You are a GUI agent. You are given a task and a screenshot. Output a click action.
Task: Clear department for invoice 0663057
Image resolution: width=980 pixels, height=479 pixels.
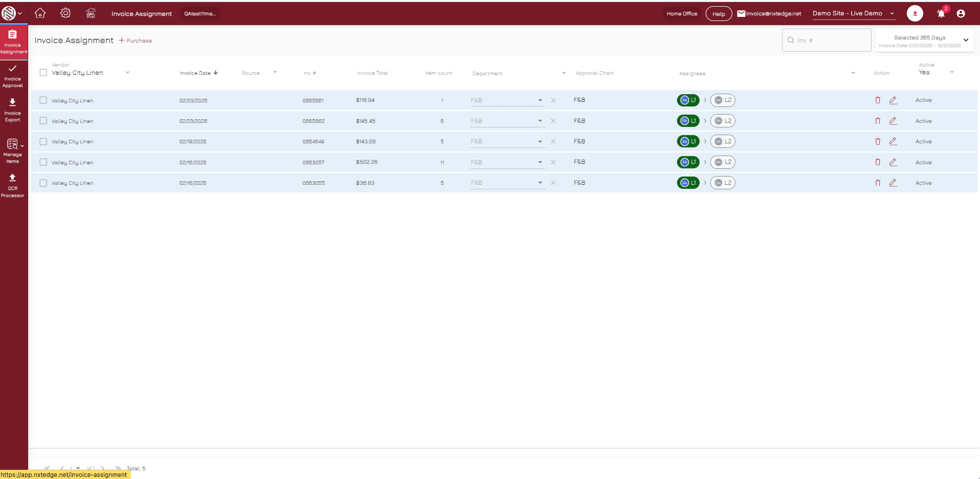point(553,162)
